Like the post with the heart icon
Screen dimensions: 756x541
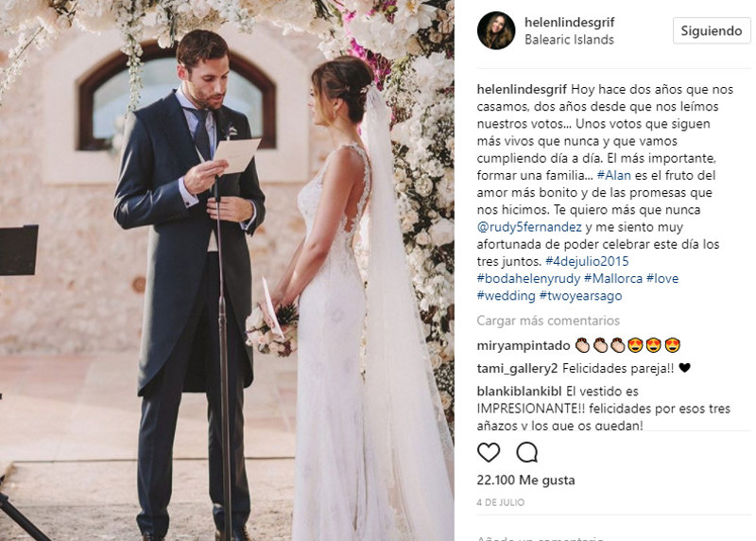coord(489,452)
